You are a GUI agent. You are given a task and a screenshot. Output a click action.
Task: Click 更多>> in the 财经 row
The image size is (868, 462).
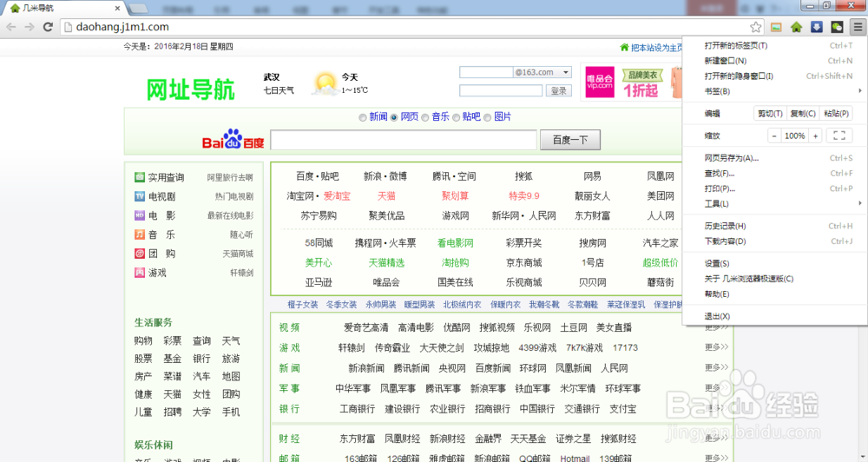pyautogui.click(x=716, y=438)
